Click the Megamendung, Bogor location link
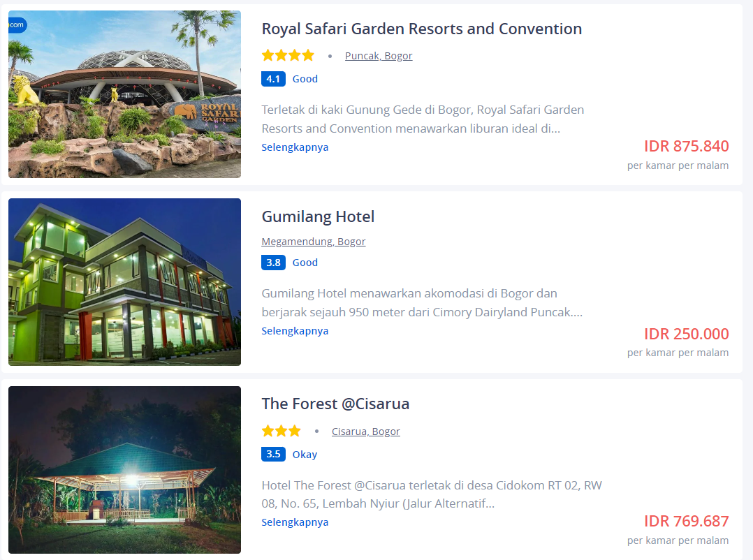 pyautogui.click(x=313, y=242)
